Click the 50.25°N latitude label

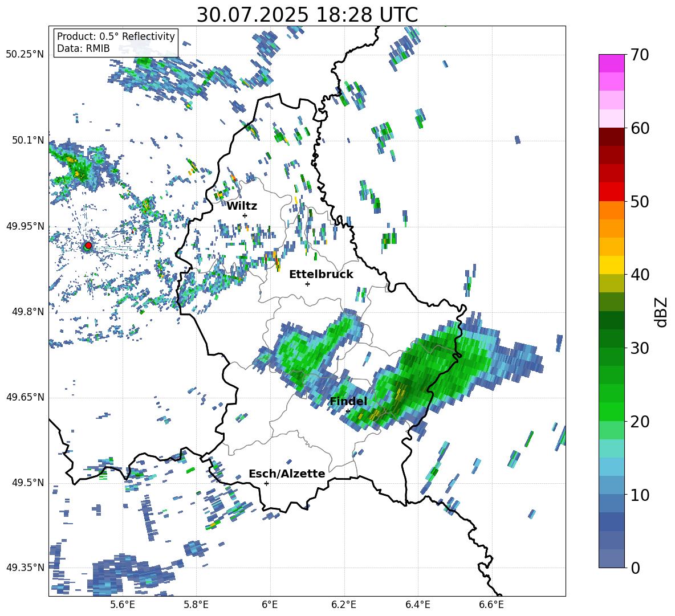tap(25, 55)
